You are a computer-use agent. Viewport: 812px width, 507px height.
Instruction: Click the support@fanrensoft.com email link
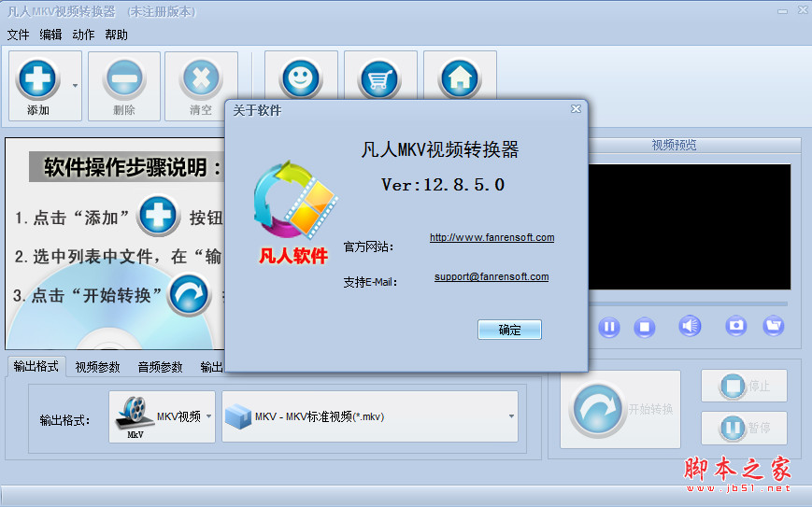(x=491, y=276)
